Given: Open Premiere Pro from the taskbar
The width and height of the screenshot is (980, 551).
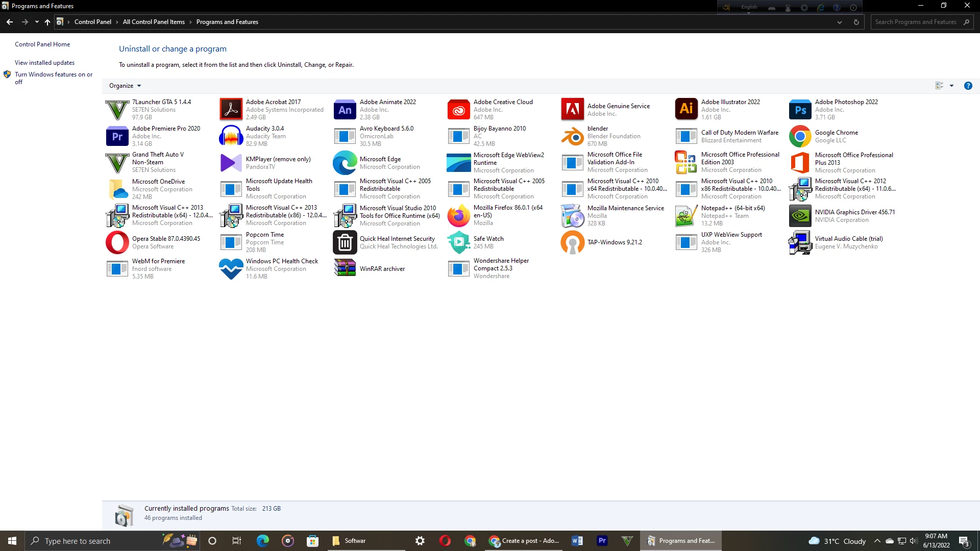Looking at the screenshot, I should click(x=602, y=541).
